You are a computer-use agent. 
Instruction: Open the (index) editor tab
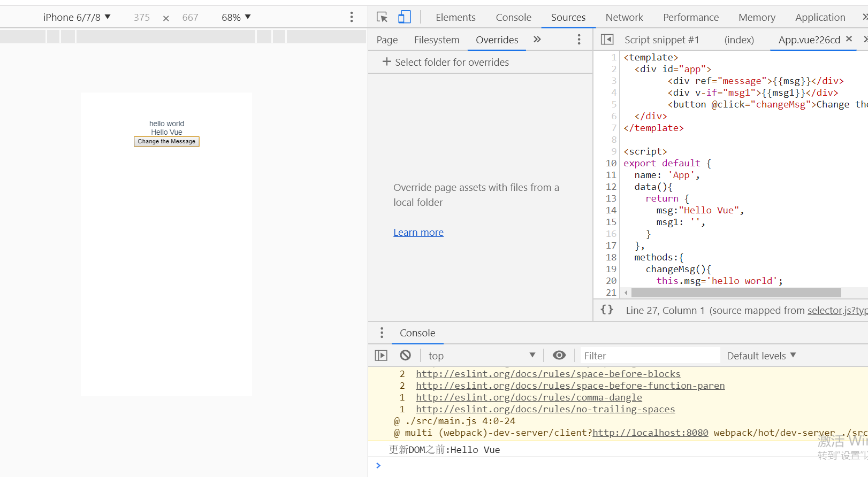pos(739,40)
